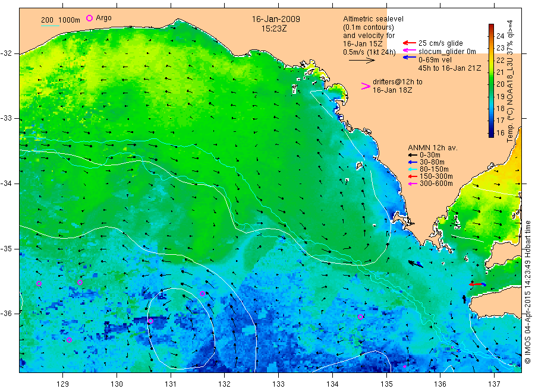Pick the blue 0-69m vel legend arrow

(x=410, y=57)
